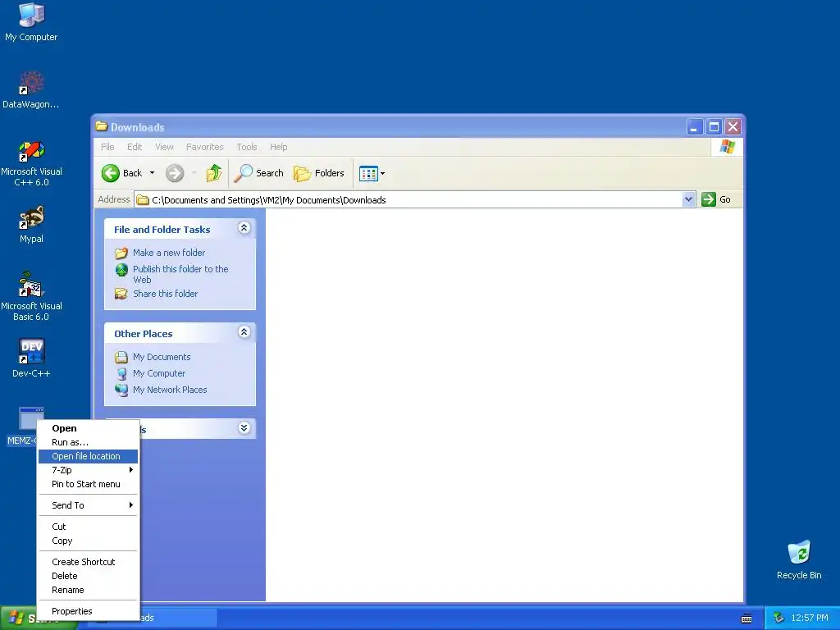This screenshot has width=840, height=630.
Task: Click the Go button next to address
Action: [x=716, y=199]
